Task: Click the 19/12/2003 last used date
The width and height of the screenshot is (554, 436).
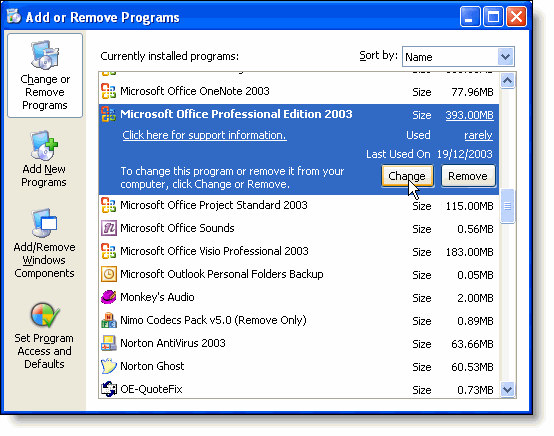Action: point(465,154)
